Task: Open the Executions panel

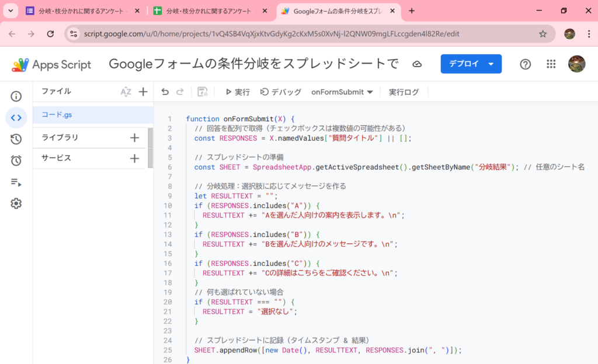Action: point(16,182)
